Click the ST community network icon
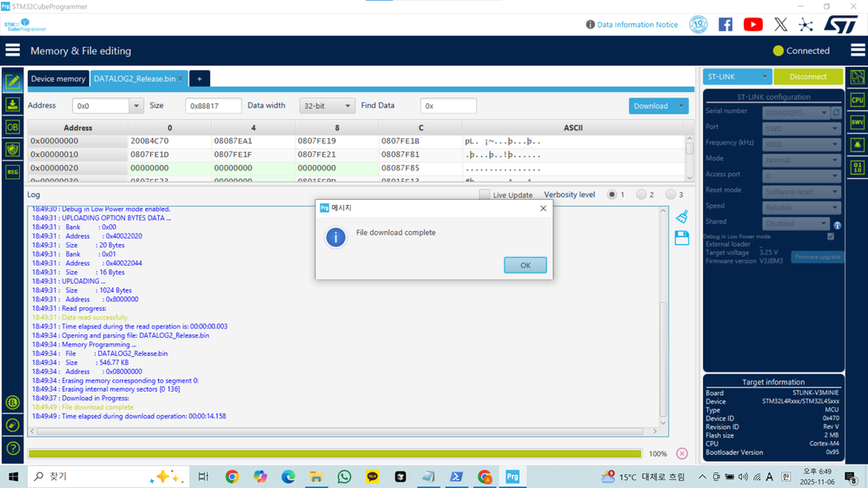The width and height of the screenshot is (868, 488). click(806, 24)
